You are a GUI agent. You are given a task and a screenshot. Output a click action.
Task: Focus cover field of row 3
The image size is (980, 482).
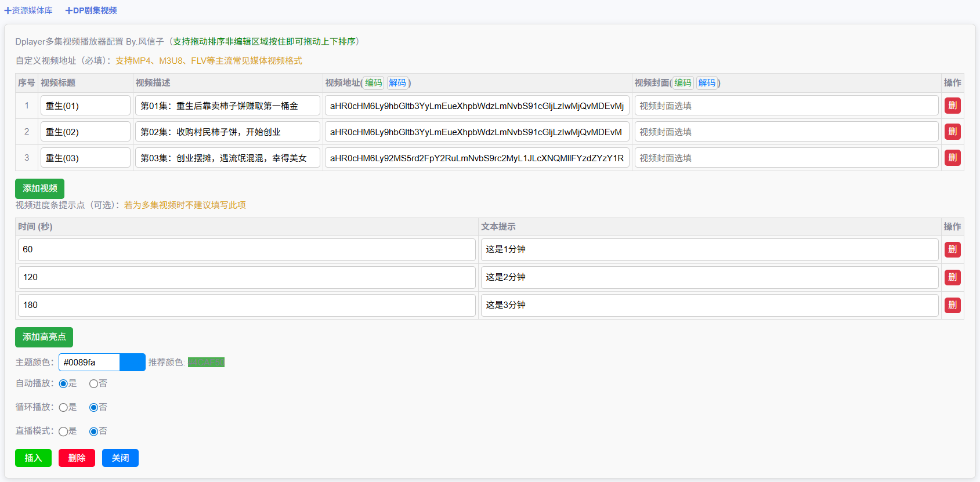pos(786,158)
